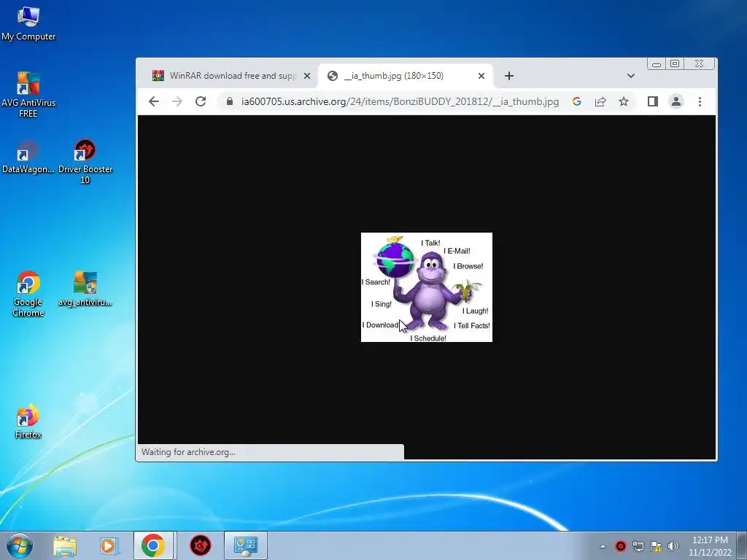747x560 pixels.
Task: Select the __ia_thumb.jpg tab
Action: (x=405, y=76)
